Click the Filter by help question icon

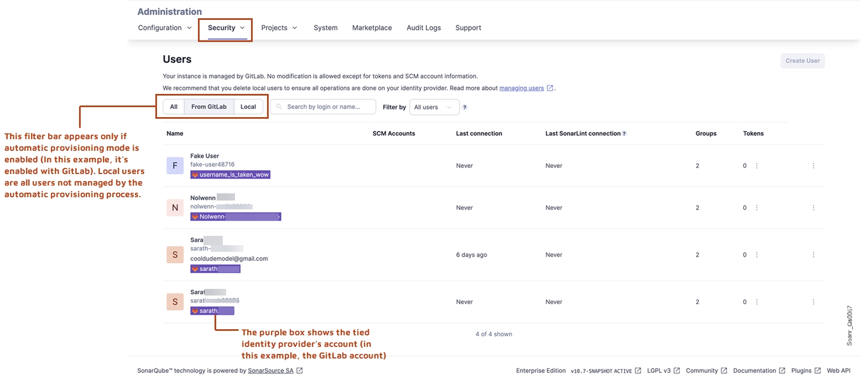click(465, 108)
